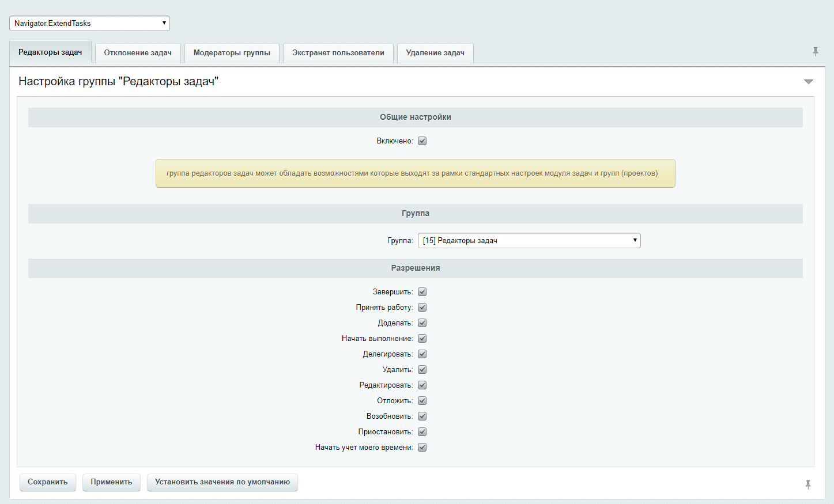Viewport: 834px width, 504px height.
Task: Uncheck the Делегировать permission
Action: coord(422,354)
